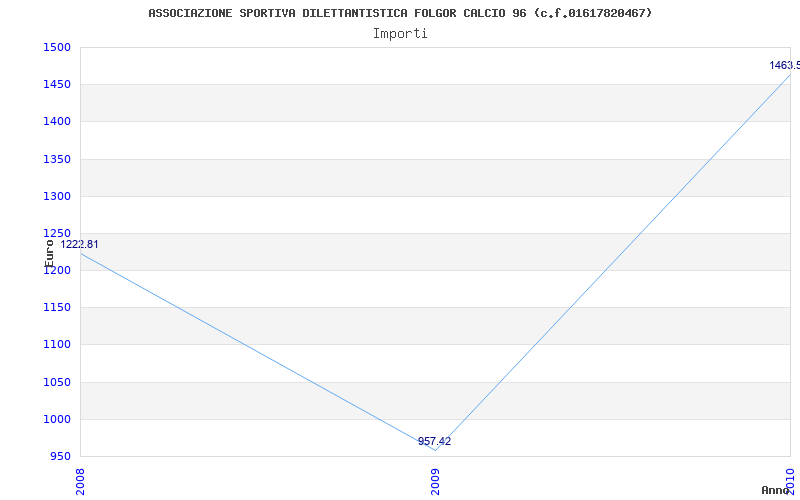800x500 pixels.
Task: Click the 1450 y-axis tick label
Action: (57, 84)
